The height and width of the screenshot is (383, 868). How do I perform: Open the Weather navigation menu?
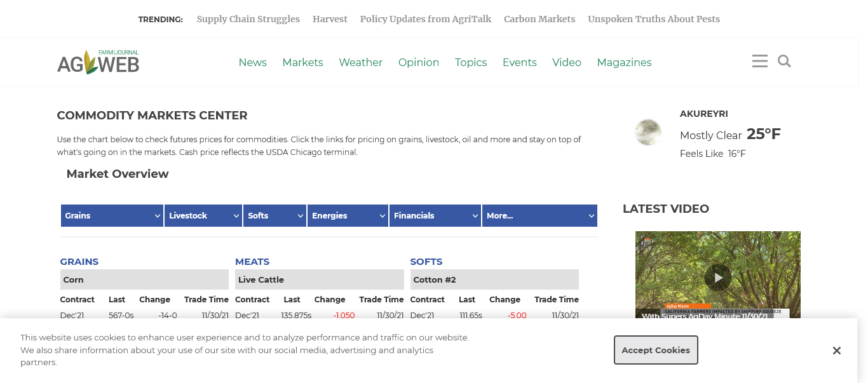360,62
